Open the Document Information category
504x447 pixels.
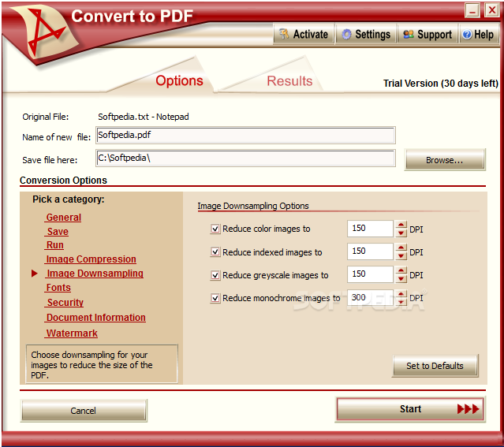[95, 318]
